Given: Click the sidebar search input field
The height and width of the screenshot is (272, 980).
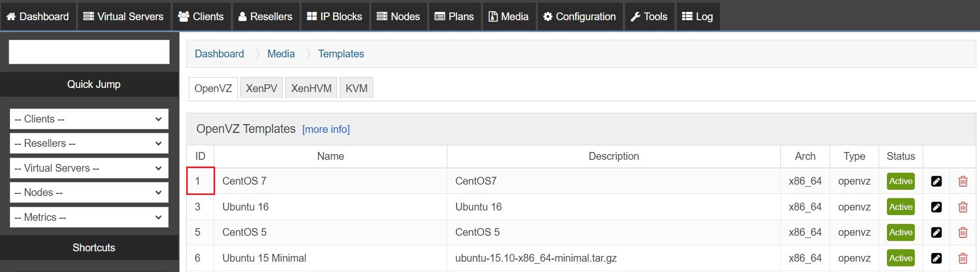Looking at the screenshot, I should coord(89,52).
